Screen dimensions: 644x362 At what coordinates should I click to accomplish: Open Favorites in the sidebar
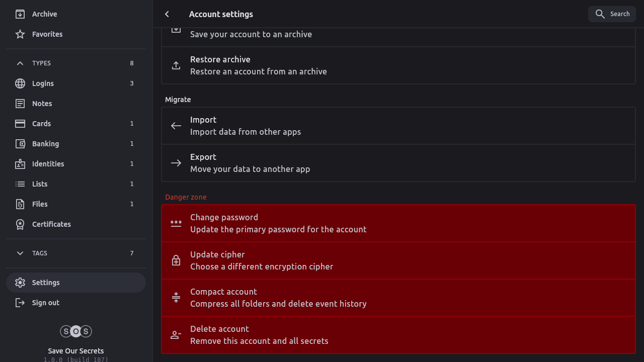(x=47, y=34)
